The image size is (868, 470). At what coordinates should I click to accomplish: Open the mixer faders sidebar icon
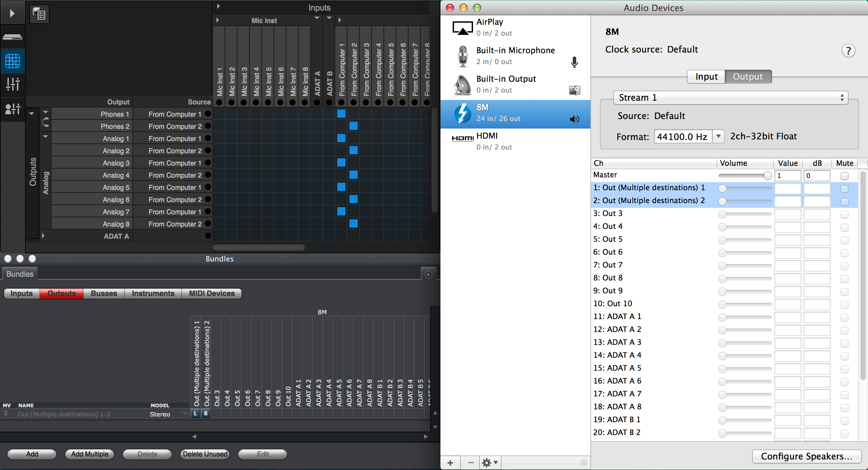coord(13,84)
